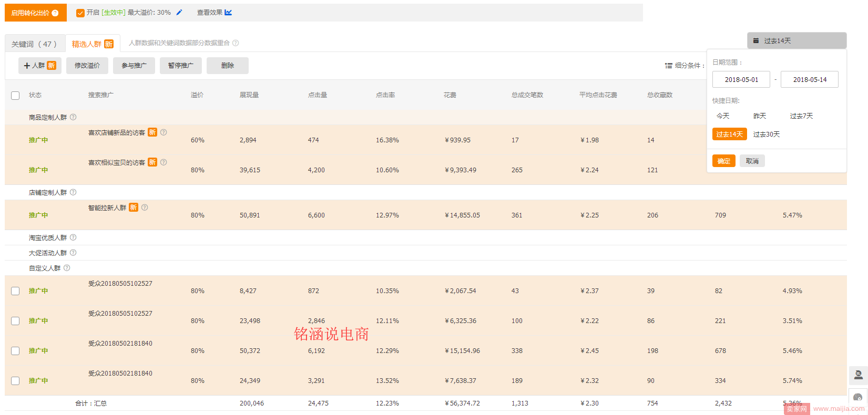The width and height of the screenshot is (868, 415).
Task: Check the row with 24,349 impressions
Action: point(15,381)
